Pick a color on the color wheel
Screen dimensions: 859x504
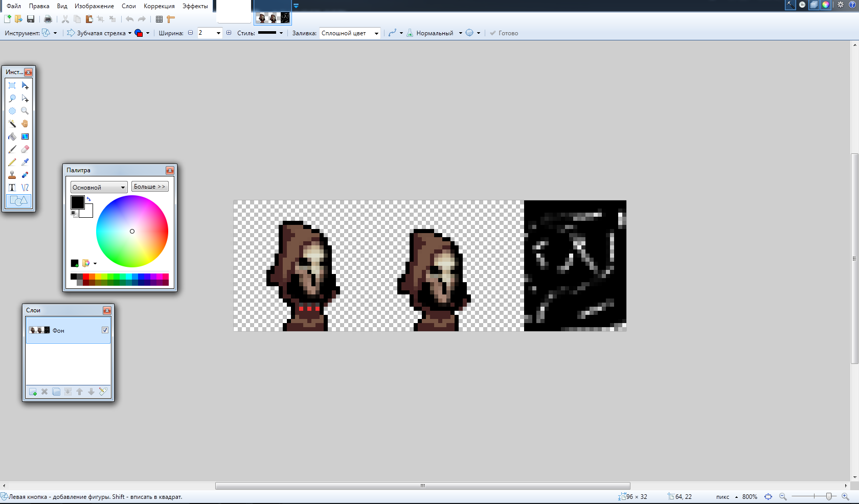click(x=132, y=231)
